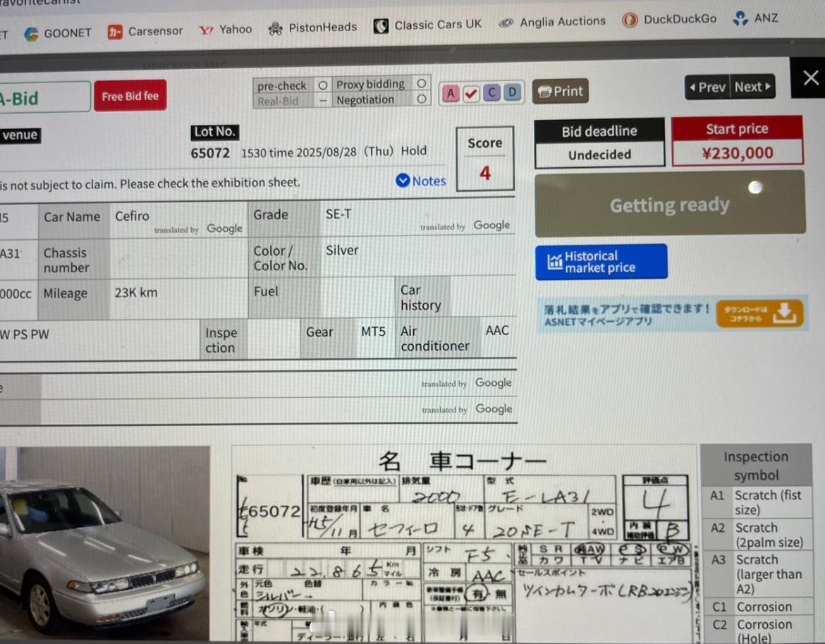Open the DuckDuckGo bookmark
The image size is (825, 644).
coord(669,20)
